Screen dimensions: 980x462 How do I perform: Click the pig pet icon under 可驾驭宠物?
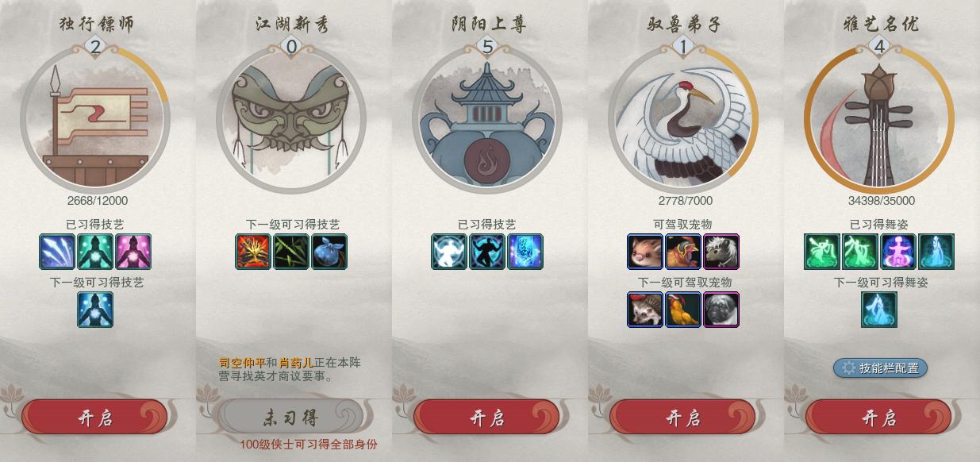(645, 252)
